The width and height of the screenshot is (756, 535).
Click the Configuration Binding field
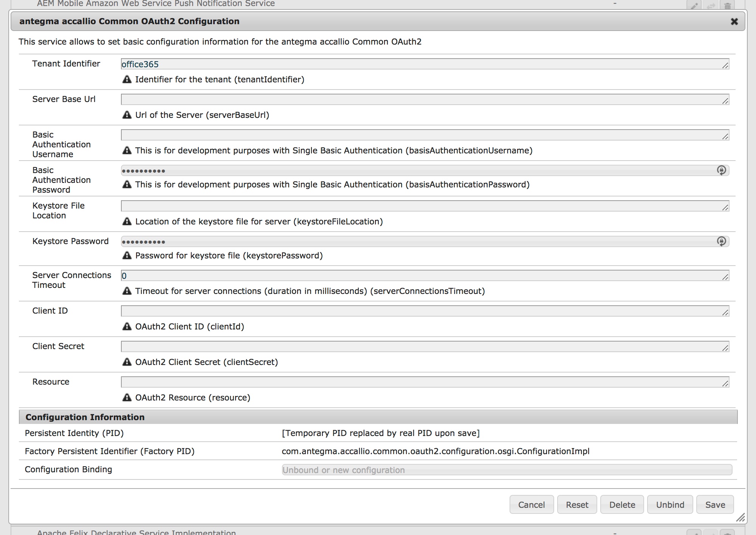pyautogui.click(x=507, y=470)
